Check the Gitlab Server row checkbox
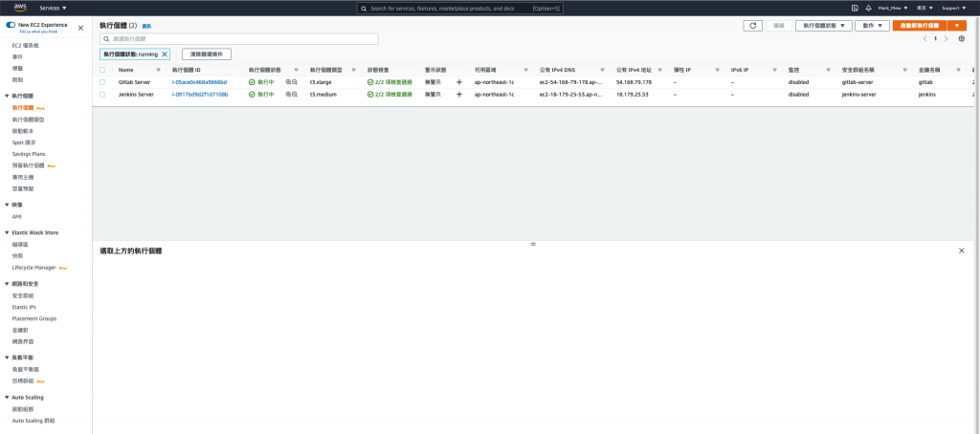 (x=101, y=82)
